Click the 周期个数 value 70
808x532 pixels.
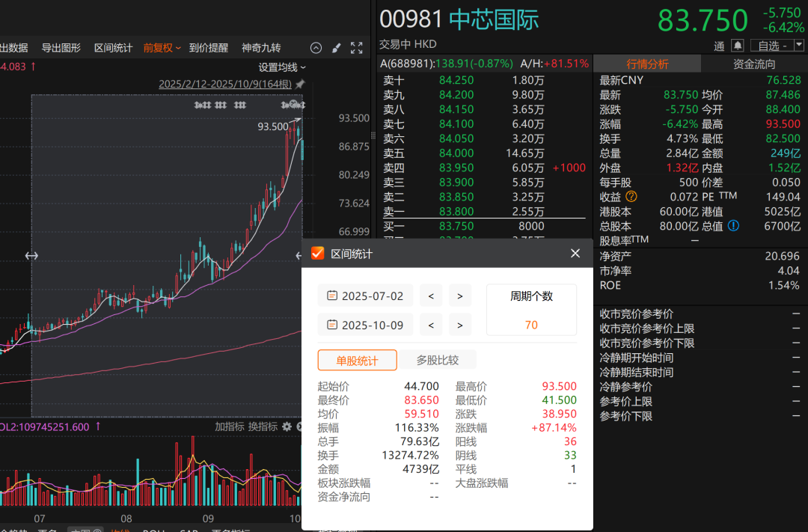coord(531,325)
